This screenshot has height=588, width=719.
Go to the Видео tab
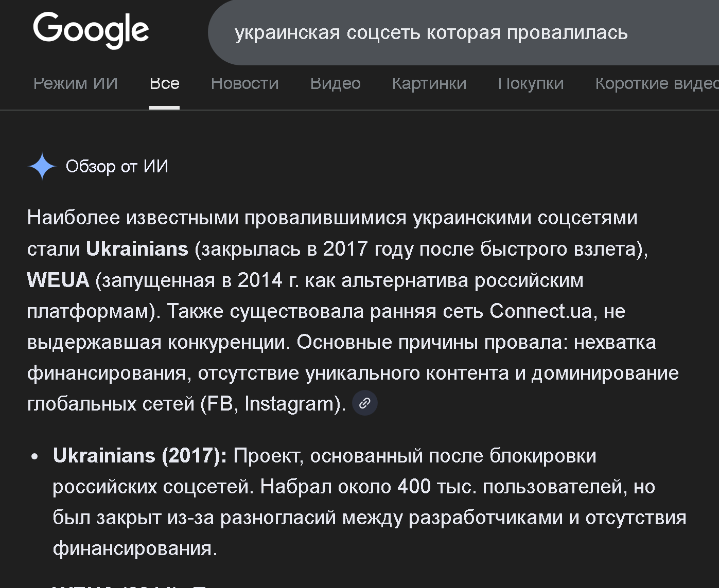(x=335, y=83)
